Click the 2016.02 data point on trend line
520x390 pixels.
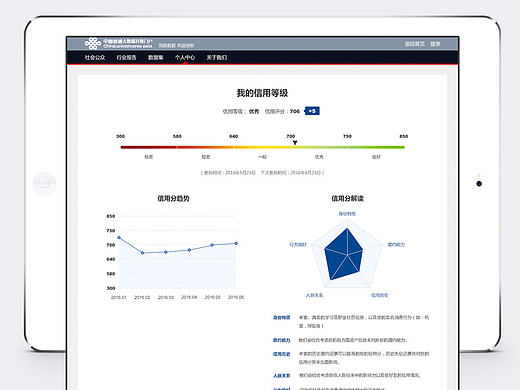coord(143,253)
